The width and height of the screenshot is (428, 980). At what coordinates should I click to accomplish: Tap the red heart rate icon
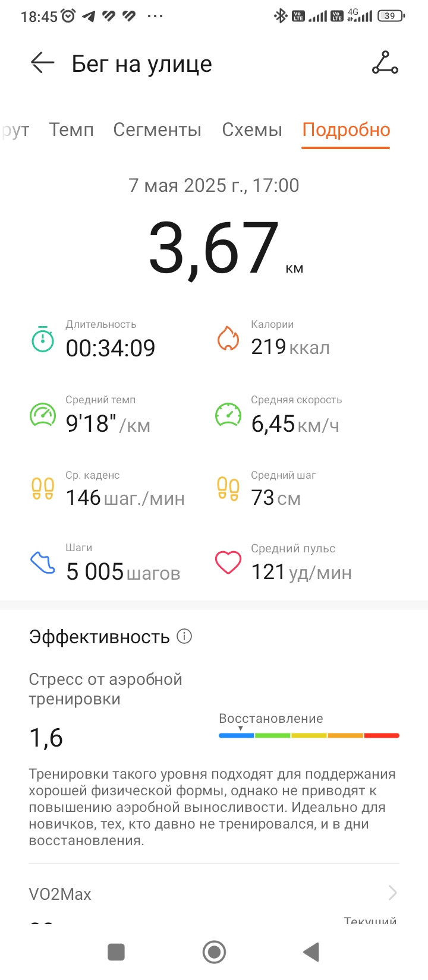point(228,562)
